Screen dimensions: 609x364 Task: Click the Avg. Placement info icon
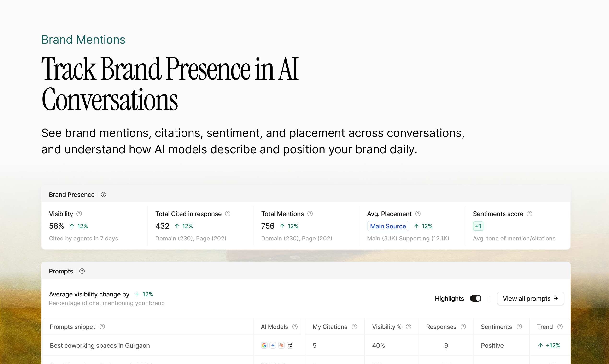pos(418,214)
